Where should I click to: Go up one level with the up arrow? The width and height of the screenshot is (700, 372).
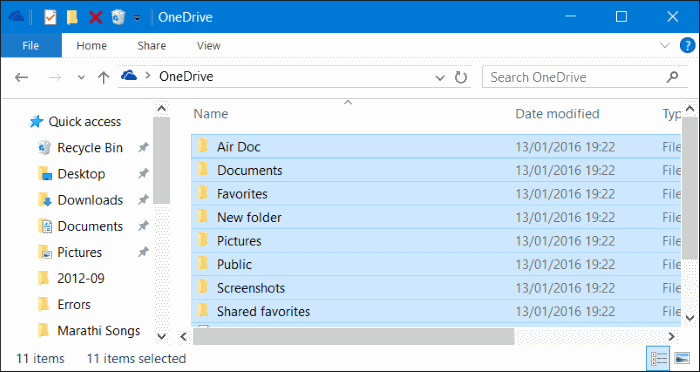103,78
